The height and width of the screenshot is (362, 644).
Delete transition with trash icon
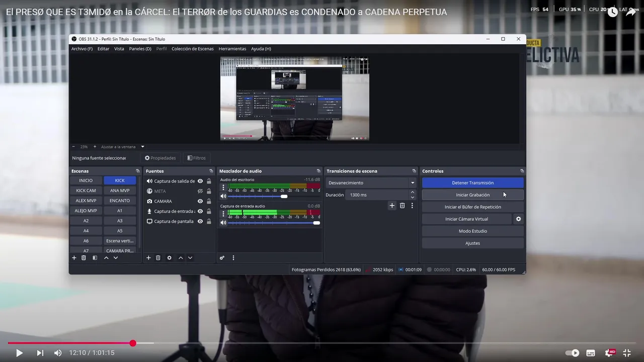tap(402, 206)
